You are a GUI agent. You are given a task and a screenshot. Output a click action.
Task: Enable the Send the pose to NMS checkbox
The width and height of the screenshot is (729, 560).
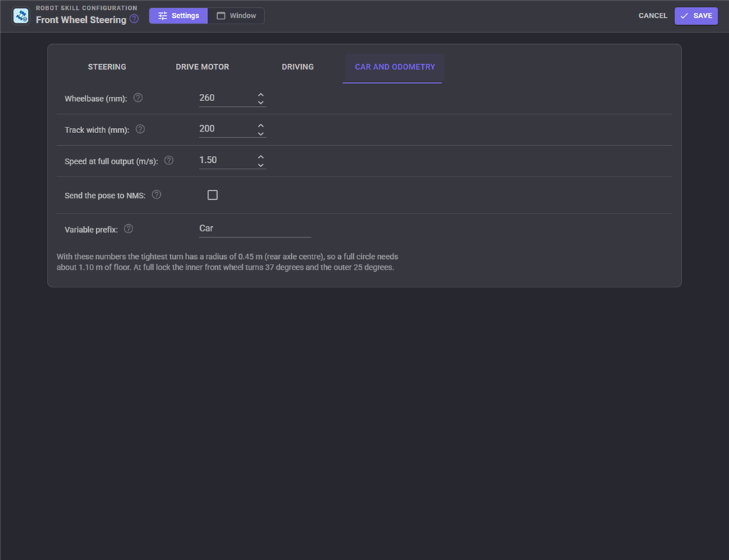pyautogui.click(x=212, y=195)
